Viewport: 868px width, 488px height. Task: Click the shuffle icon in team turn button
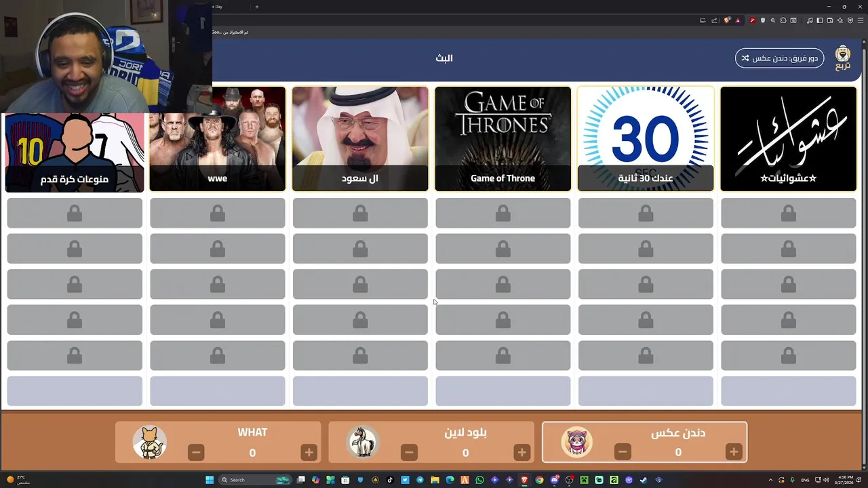pyautogui.click(x=745, y=58)
